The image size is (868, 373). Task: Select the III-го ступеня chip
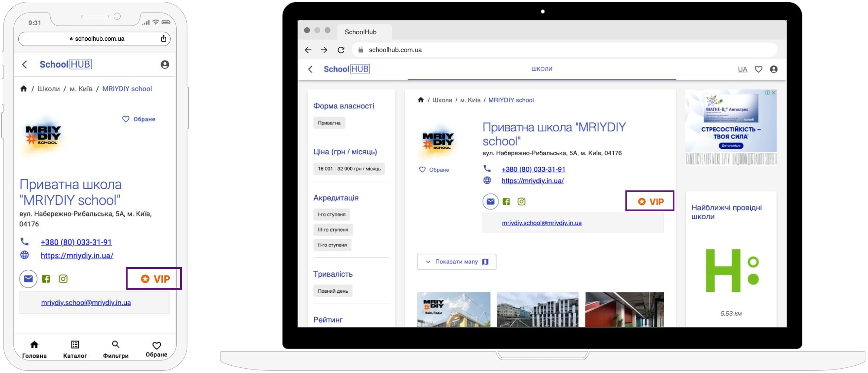(333, 229)
